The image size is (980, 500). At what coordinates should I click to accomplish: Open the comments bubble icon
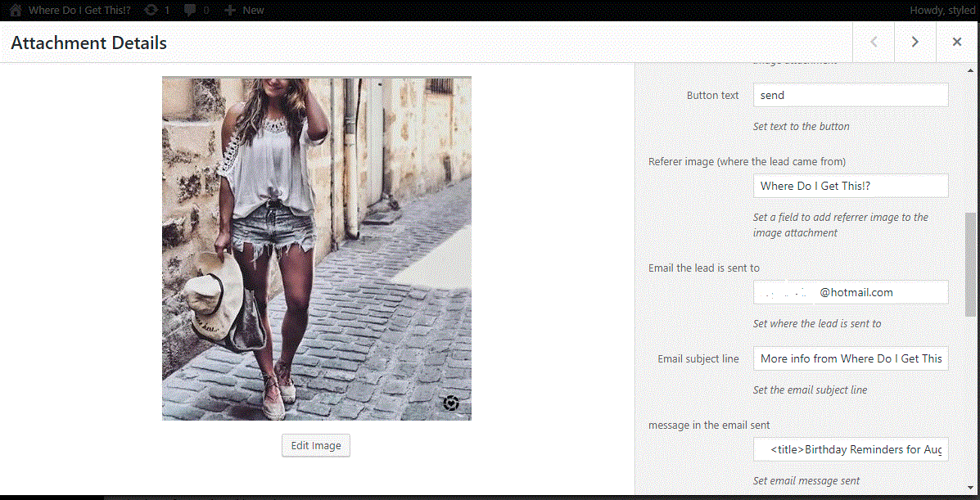(x=191, y=10)
